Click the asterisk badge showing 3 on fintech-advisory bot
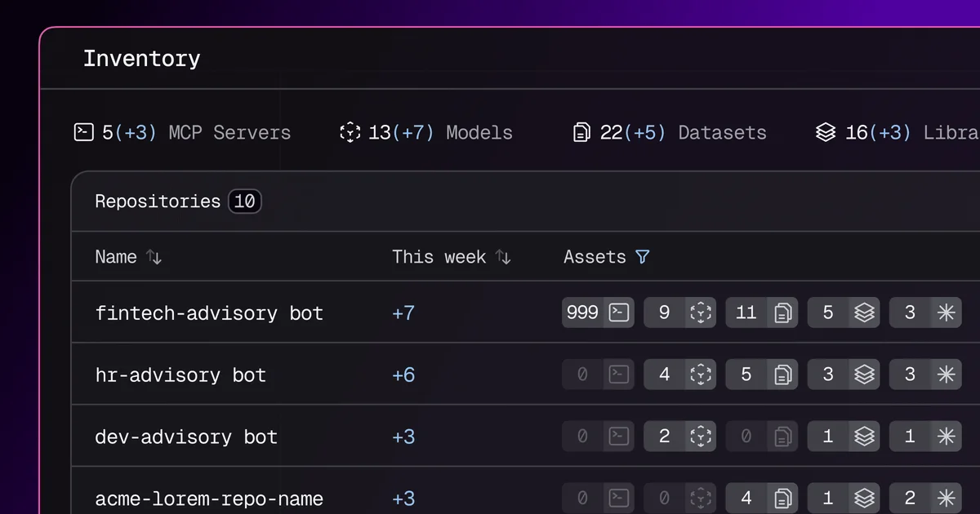The height and width of the screenshot is (514, 980). tap(925, 312)
